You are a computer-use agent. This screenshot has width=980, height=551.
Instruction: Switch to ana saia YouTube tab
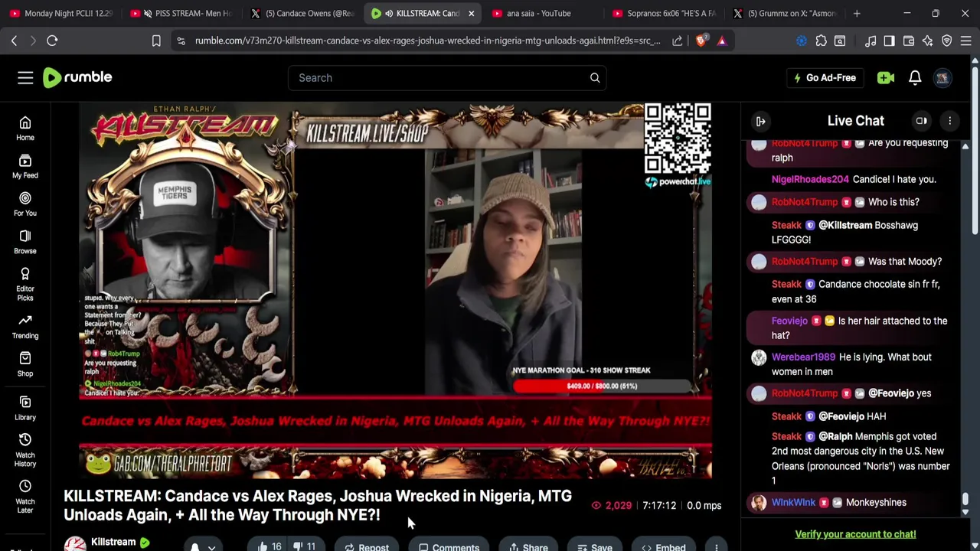tap(544, 13)
